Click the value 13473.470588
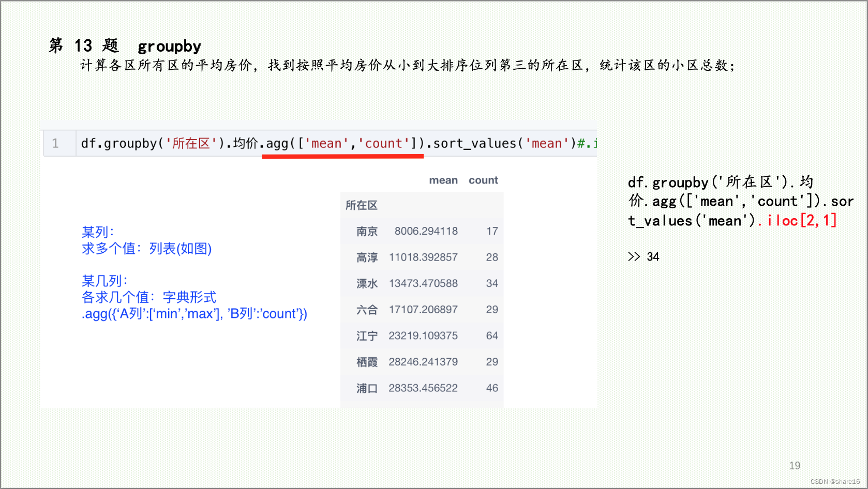The width and height of the screenshot is (868, 489). coord(423,283)
